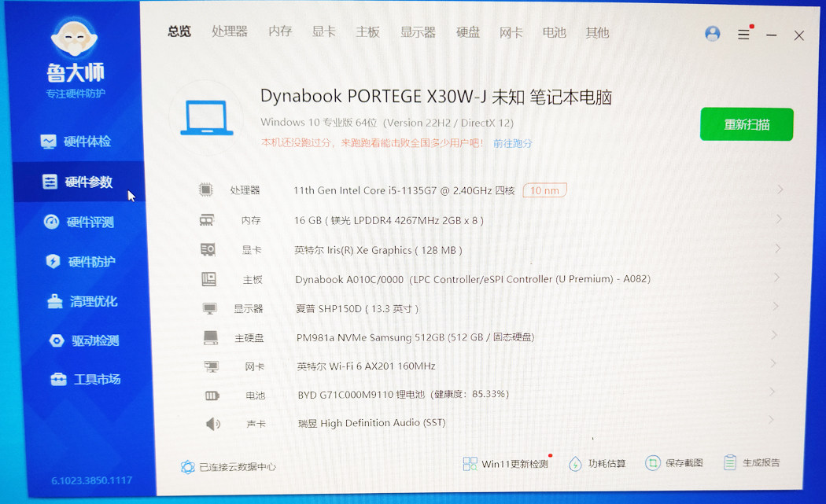Click the battery icon
This screenshot has width=826, height=504.
click(212, 395)
